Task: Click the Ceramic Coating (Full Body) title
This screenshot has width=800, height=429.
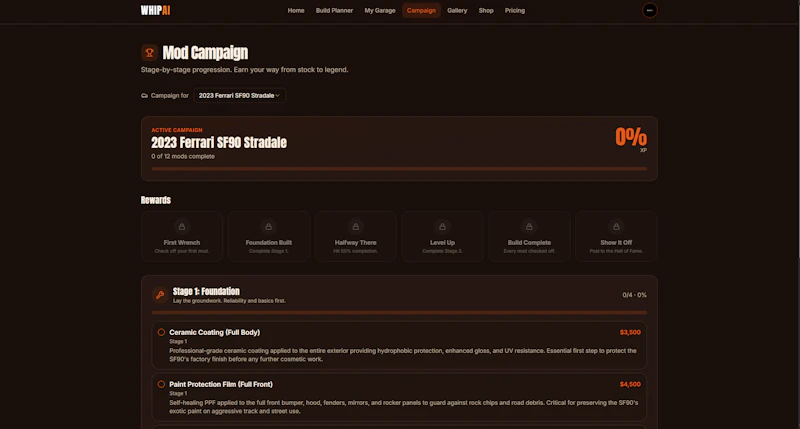Action: tap(214, 332)
